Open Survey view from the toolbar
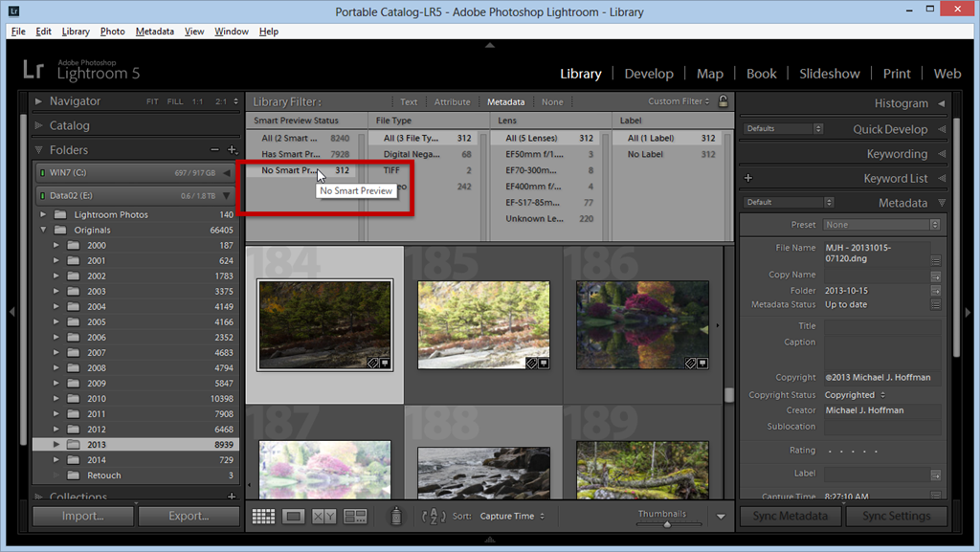This screenshot has height=552, width=980. pos(355,517)
